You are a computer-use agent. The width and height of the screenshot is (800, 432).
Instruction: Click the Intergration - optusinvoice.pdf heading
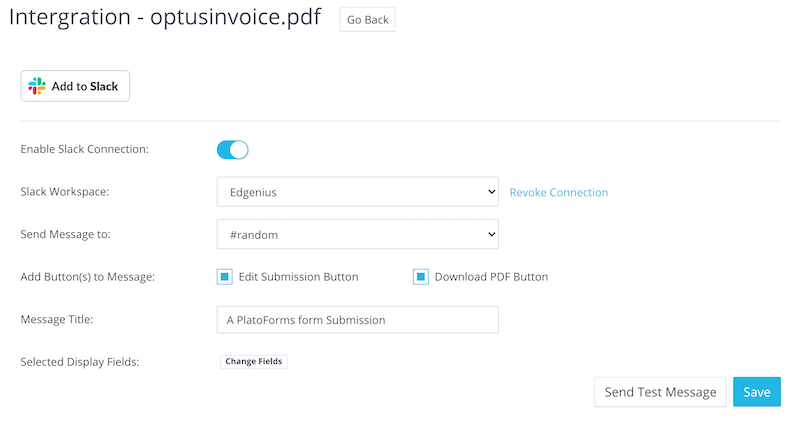(x=165, y=18)
